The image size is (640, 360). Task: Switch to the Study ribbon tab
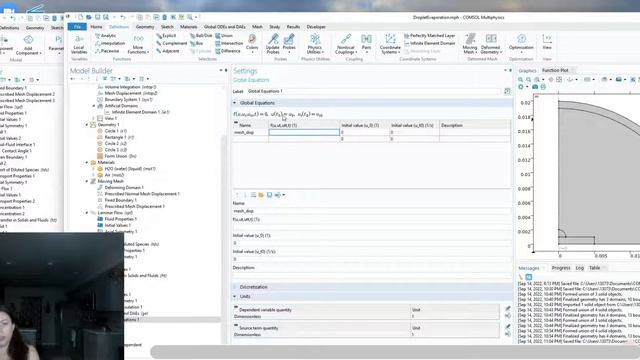click(275, 27)
